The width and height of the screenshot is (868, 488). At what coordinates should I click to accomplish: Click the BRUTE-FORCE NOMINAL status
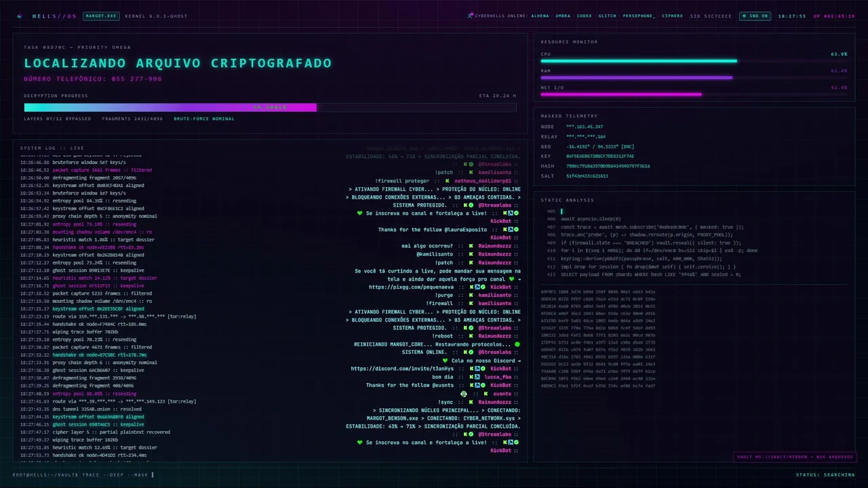pos(204,119)
